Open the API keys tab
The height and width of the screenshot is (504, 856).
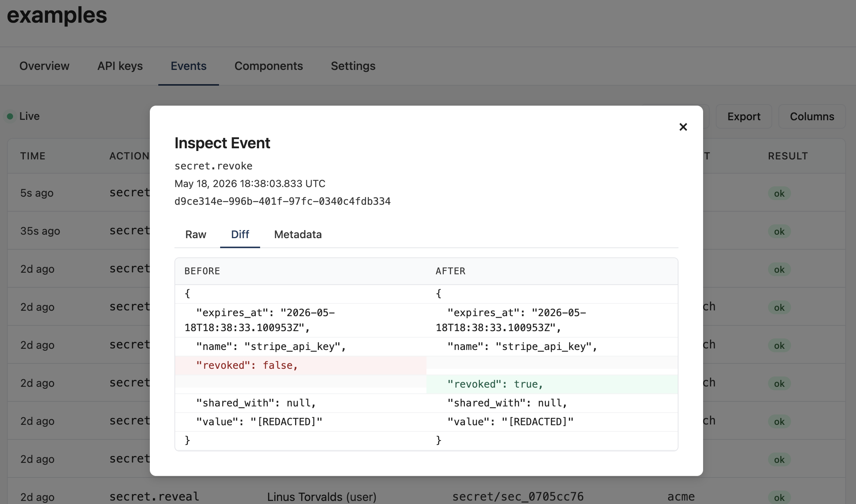tap(120, 66)
